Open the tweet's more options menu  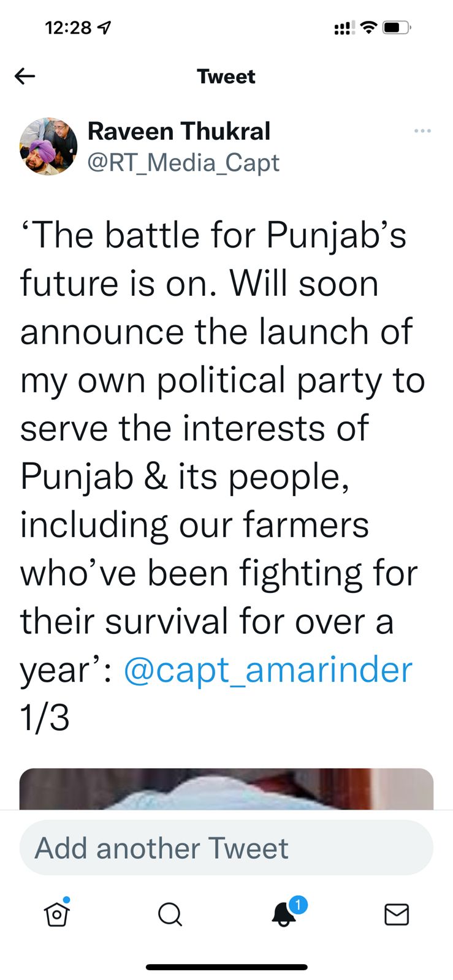422,131
